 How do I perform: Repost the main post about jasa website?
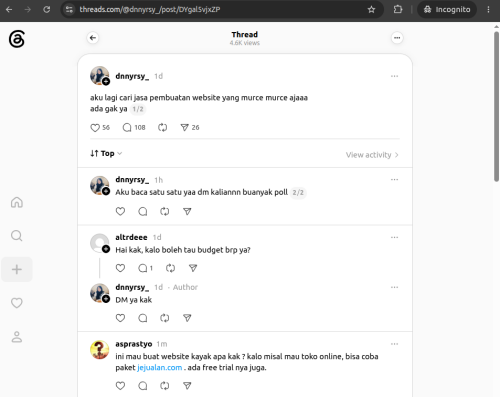(x=162, y=128)
